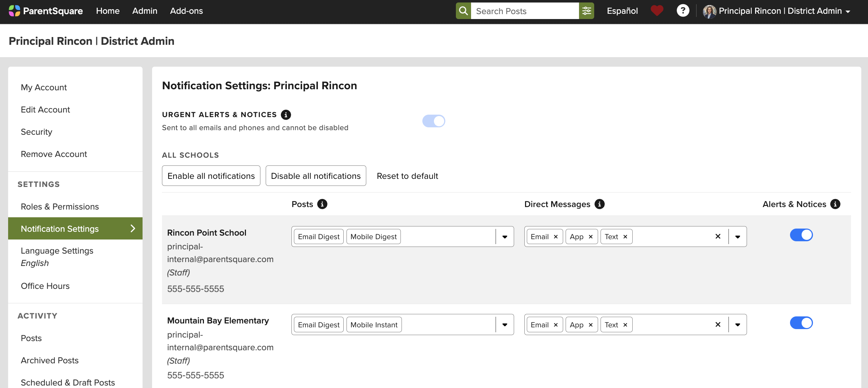Remove Email tag for Rincon Point School

pyautogui.click(x=556, y=237)
